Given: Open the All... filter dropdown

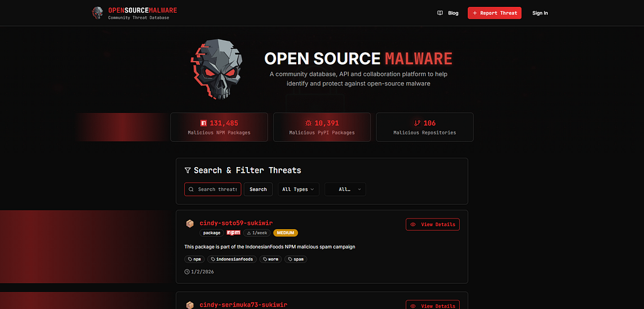Looking at the screenshot, I should click(x=345, y=189).
